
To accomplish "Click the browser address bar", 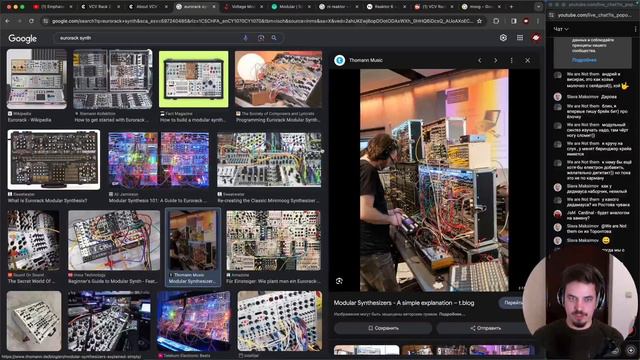I will (x=261, y=21).
